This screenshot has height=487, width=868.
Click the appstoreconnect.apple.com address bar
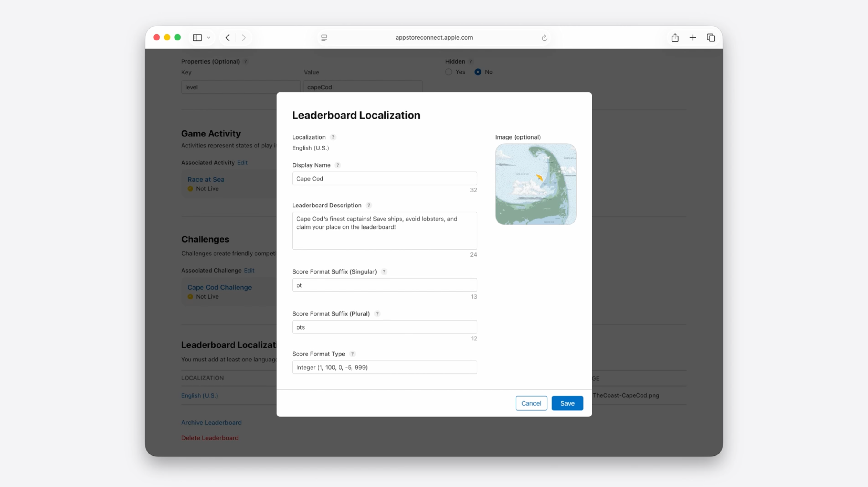tap(434, 38)
